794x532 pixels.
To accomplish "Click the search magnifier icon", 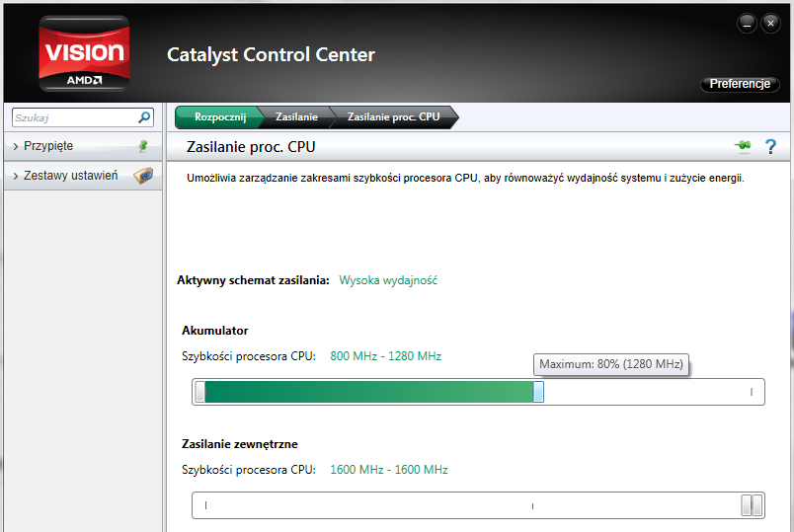I will click(x=144, y=117).
